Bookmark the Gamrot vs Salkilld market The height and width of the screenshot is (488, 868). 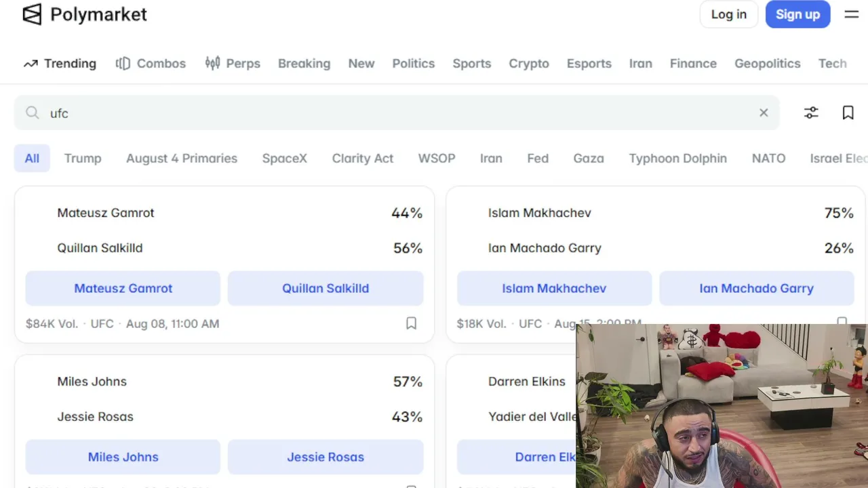point(411,323)
